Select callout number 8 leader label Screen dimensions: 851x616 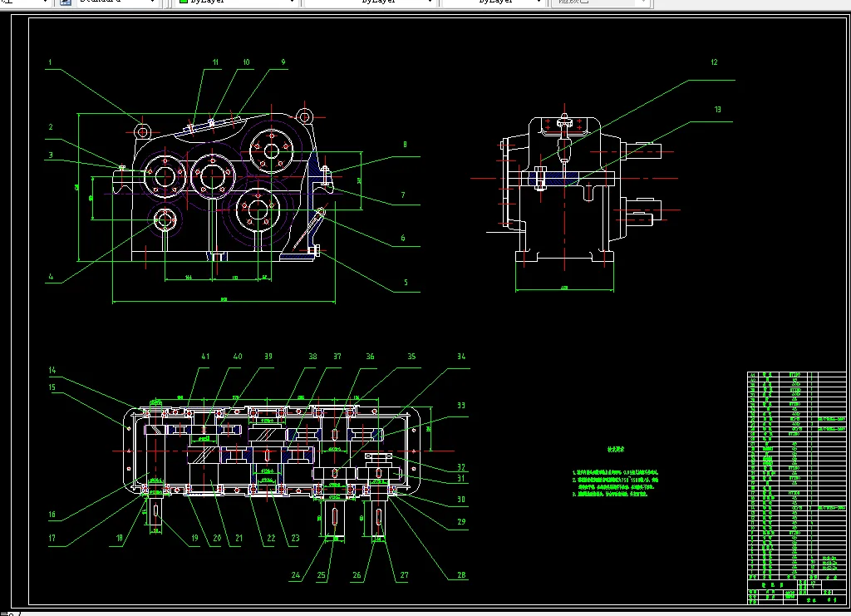(x=405, y=145)
